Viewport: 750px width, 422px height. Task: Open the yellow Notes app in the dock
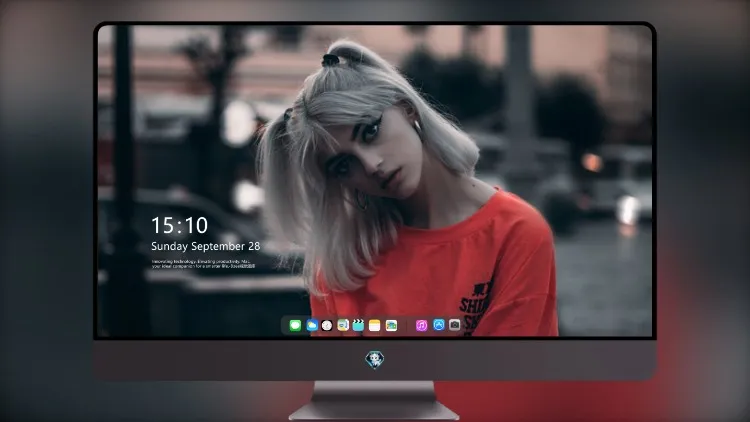375,325
